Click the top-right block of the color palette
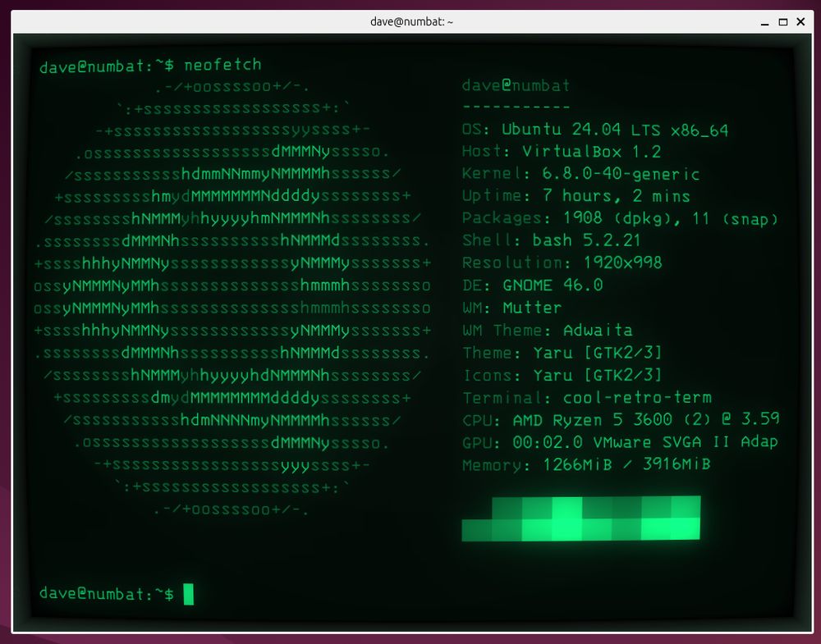This screenshot has width=821, height=644. [686, 506]
